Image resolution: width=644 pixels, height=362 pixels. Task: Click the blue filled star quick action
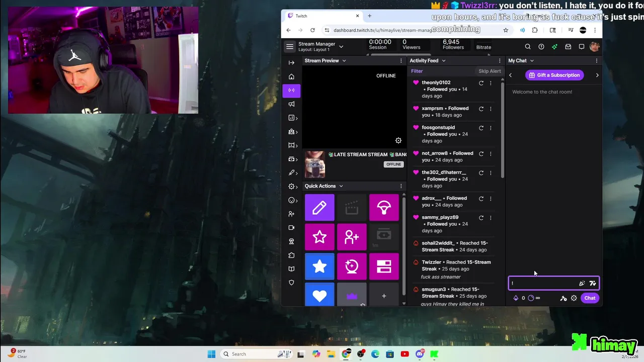tap(319, 266)
